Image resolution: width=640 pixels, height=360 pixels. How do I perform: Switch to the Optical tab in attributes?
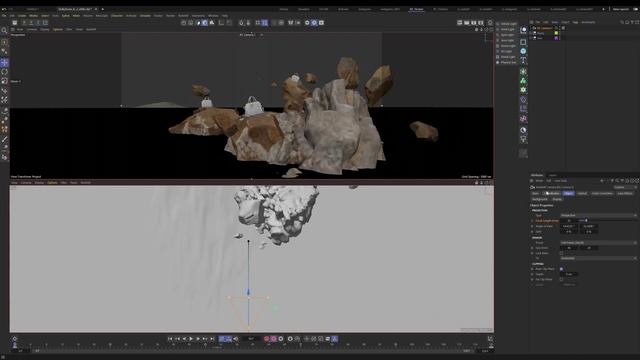click(582, 193)
